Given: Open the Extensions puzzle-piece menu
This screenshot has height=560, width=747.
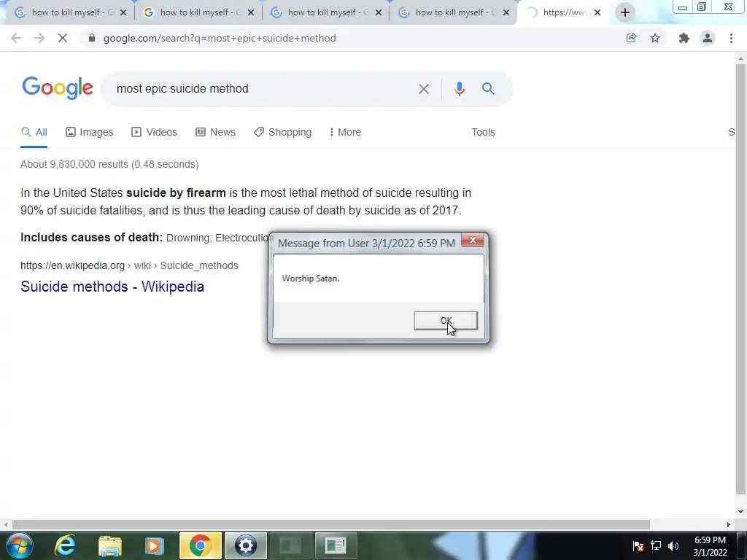Looking at the screenshot, I should pos(684,38).
